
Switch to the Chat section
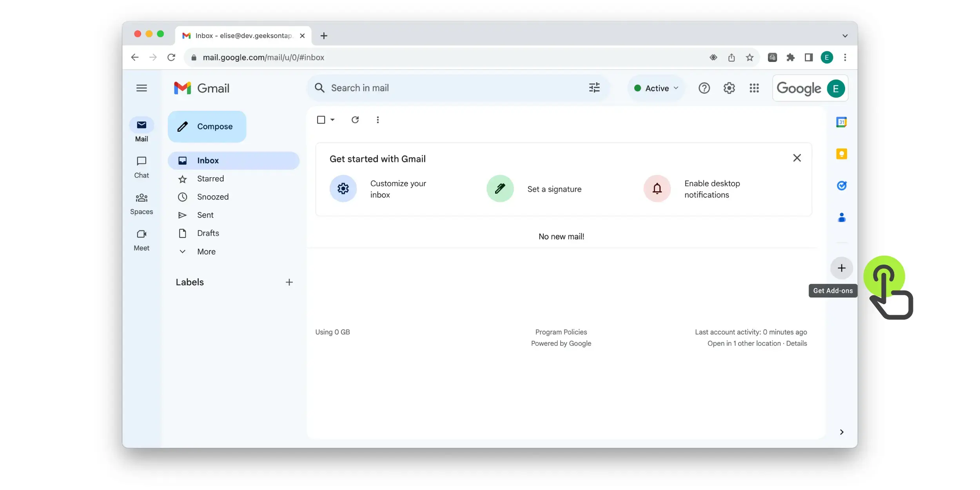click(x=142, y=167)
